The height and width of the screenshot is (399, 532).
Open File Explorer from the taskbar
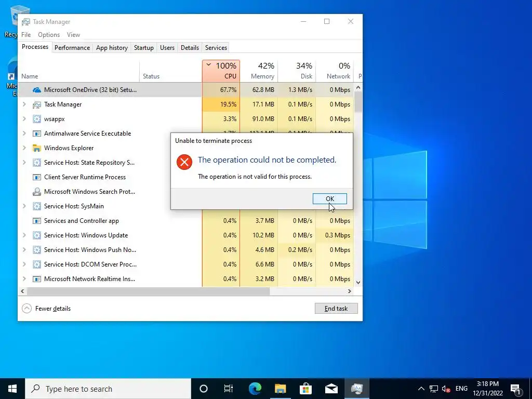coord(280,389)
